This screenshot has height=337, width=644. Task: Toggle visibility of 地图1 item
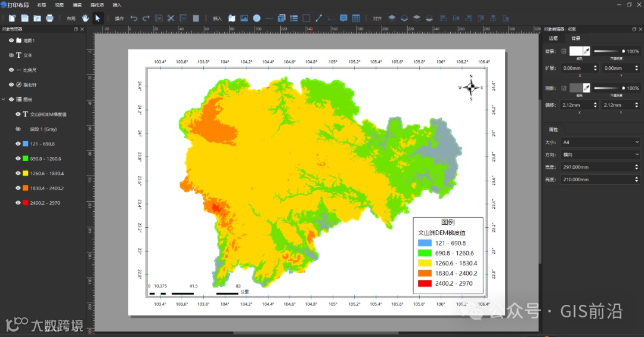point(11,41)
